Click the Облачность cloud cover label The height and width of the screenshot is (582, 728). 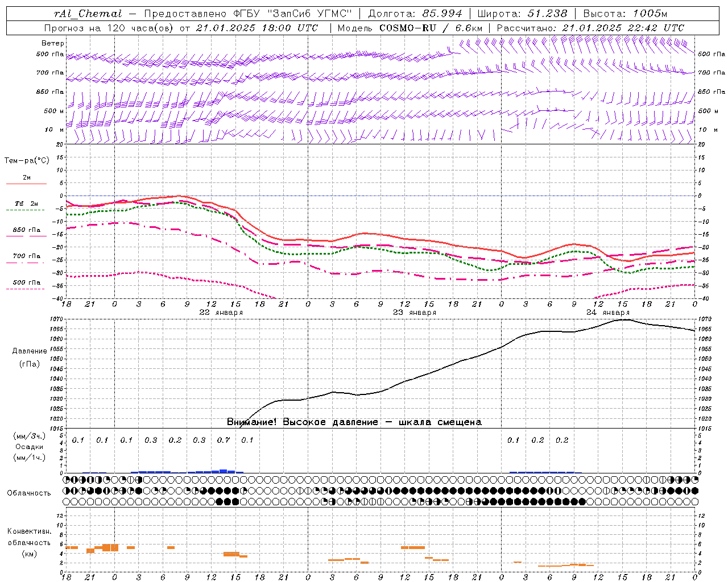[29, 493]
